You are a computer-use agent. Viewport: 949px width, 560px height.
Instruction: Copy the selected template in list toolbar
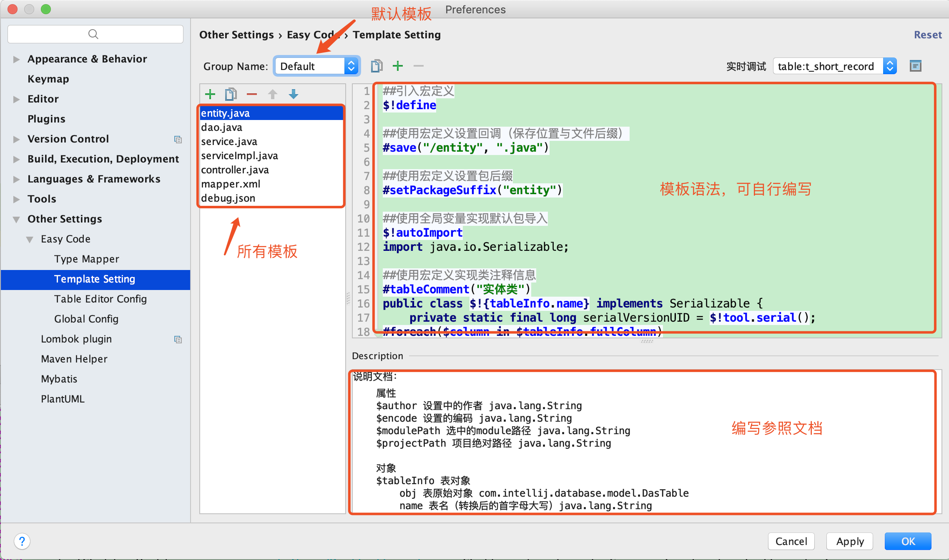(x=231, y=94)
